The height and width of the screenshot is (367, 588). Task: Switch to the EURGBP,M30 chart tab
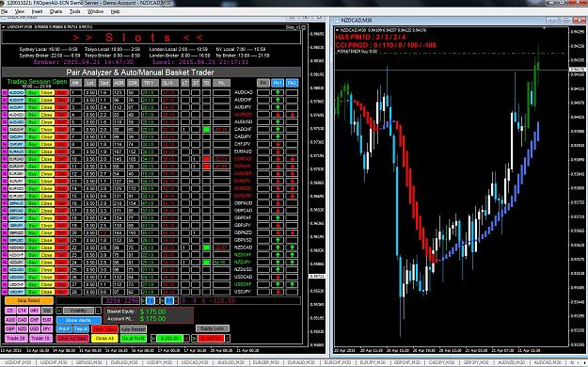pos(265,363)
